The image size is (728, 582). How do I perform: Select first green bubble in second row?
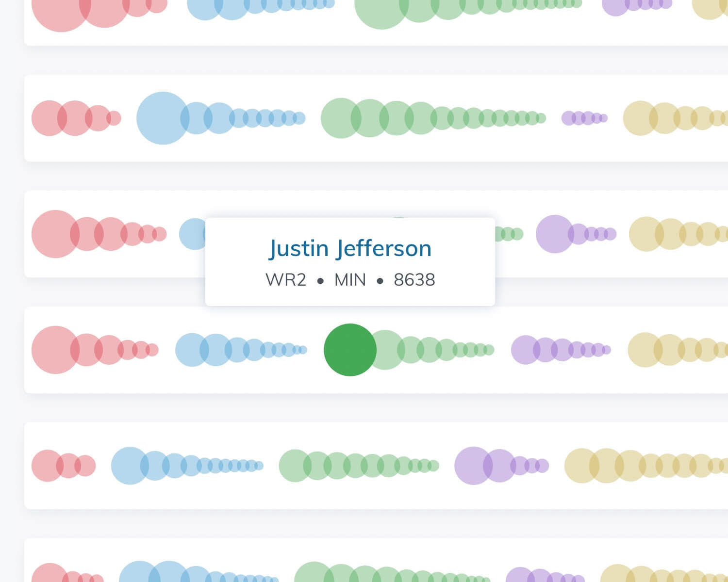pos(341,118)
